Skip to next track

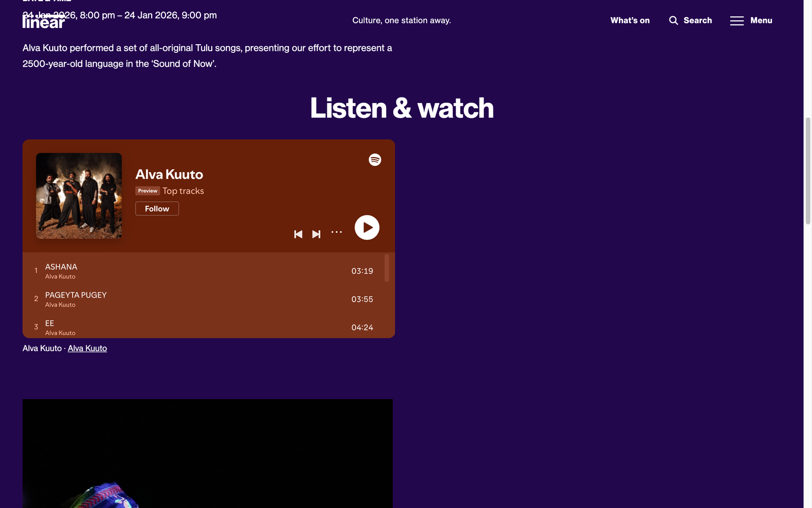316,234
